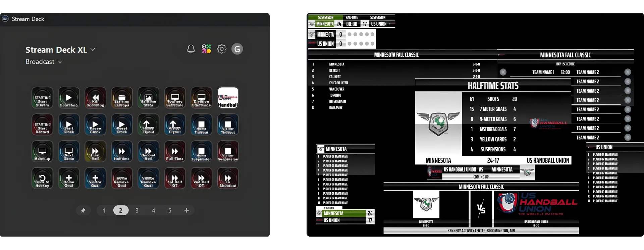Select the Next Game key
Viewport: 644px width, 250px height.
tap(69, 151)
